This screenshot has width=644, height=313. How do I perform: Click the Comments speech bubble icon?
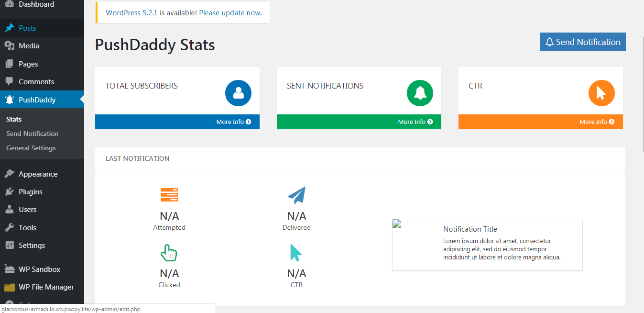tap(9, 81)
